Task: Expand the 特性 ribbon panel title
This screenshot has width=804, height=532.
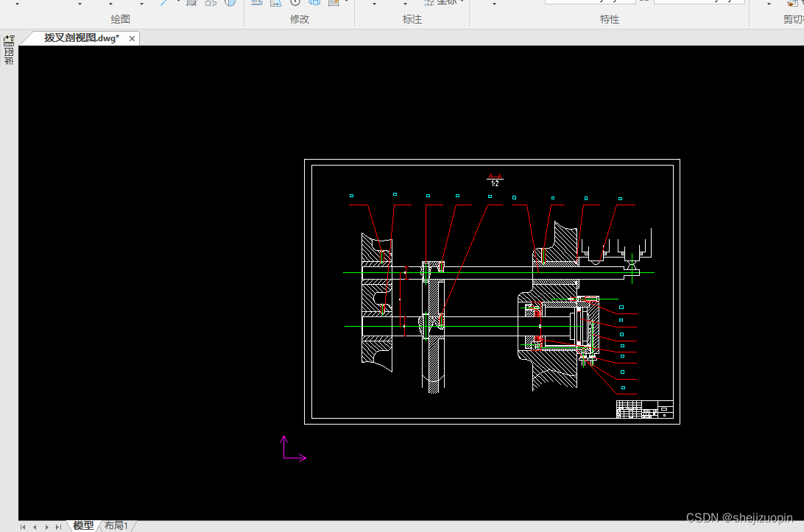Action: pos(609,19)
